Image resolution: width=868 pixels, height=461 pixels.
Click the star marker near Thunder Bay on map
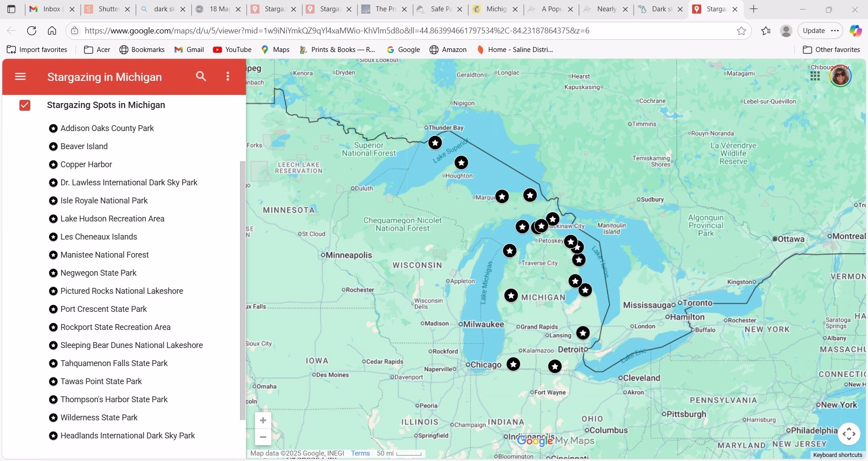pos(435,143)
